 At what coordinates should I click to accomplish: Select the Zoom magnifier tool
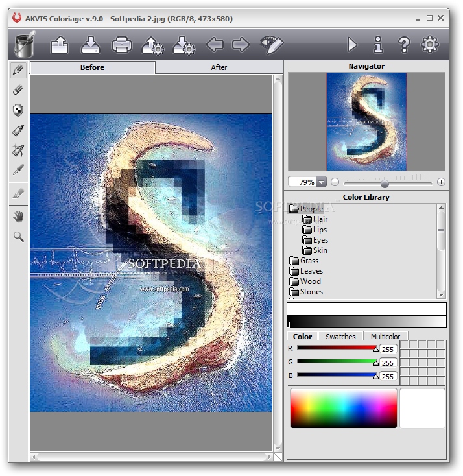(x=18, y=237)
